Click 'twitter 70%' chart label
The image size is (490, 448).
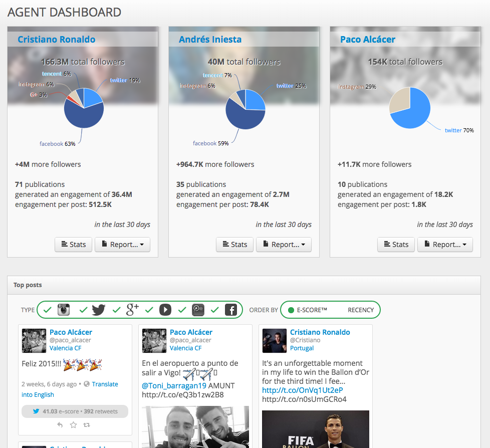click(459, 130)
